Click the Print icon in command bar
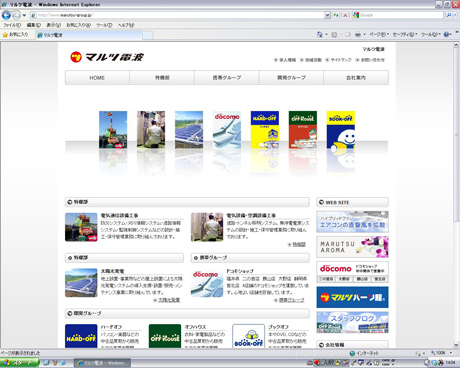 [358, 34]
